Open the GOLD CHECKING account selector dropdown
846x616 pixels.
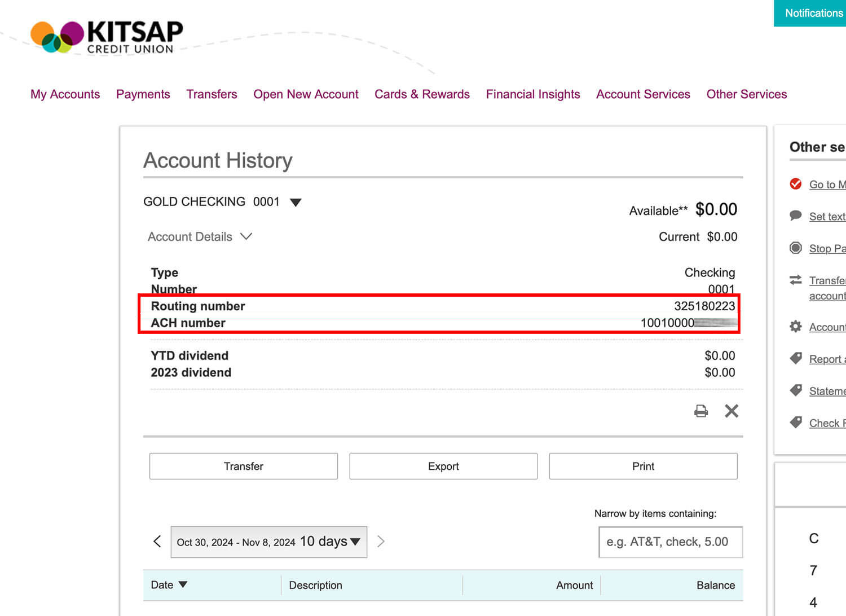pos(296,202)
